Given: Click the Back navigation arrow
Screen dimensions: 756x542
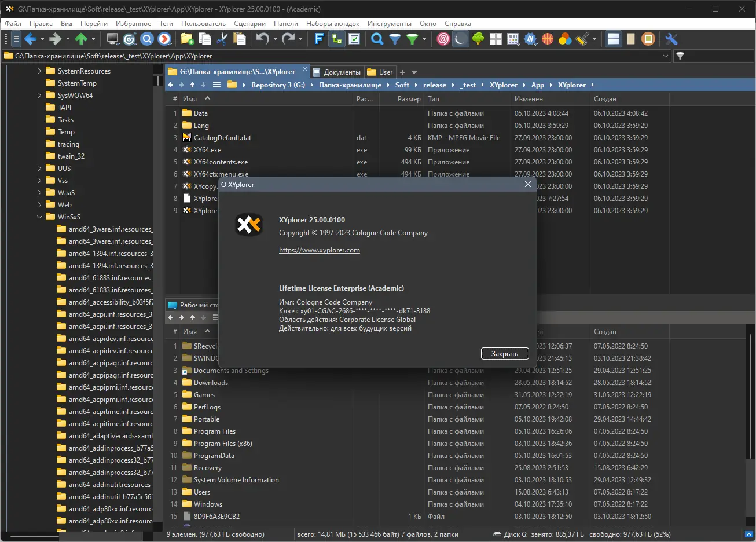Looking at the screenshot, I should coord(31,39).
